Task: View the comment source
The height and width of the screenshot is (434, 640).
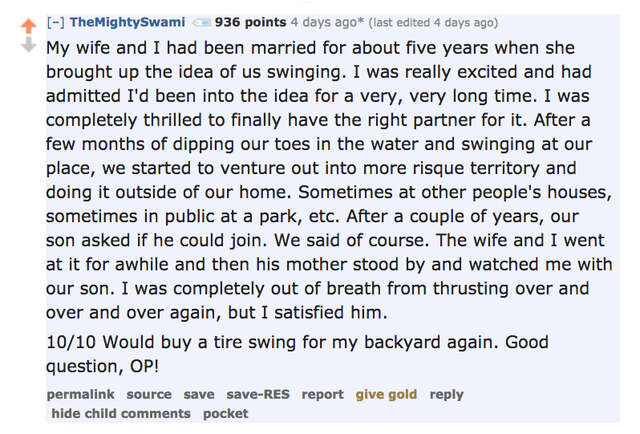Action: pos(149,394)
